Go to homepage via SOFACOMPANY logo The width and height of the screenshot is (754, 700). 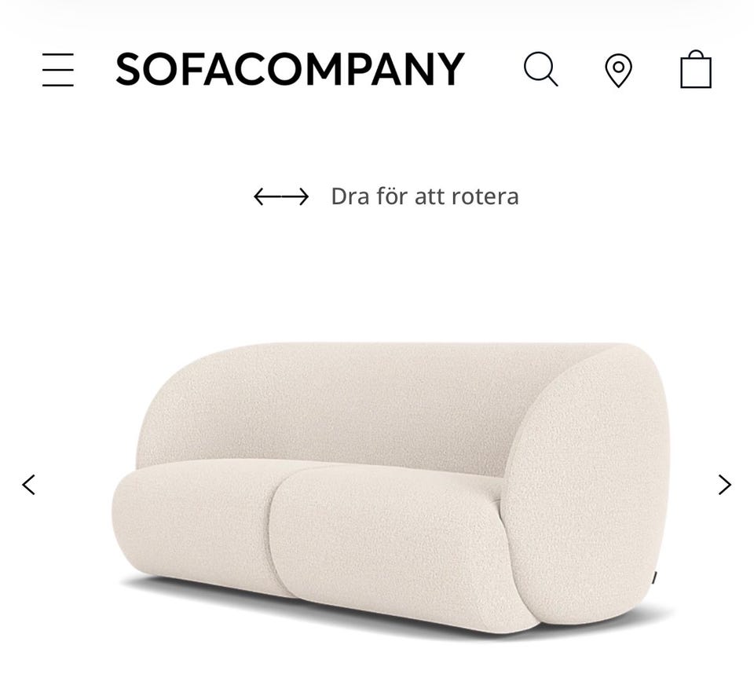tap(290, 69)
